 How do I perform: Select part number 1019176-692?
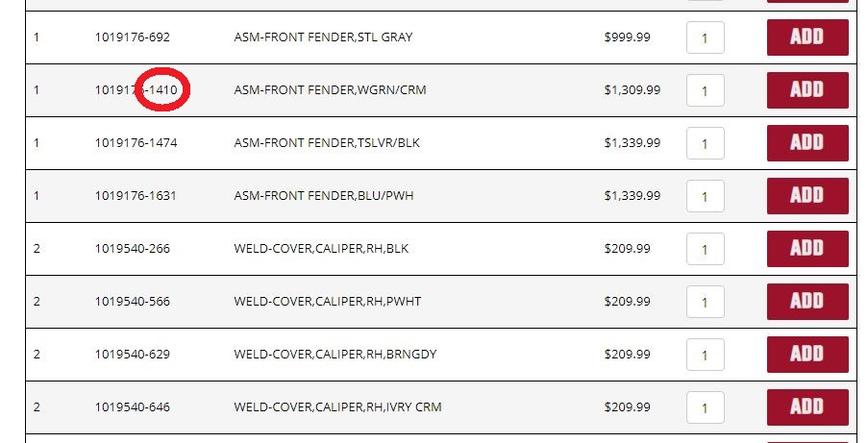132,37
